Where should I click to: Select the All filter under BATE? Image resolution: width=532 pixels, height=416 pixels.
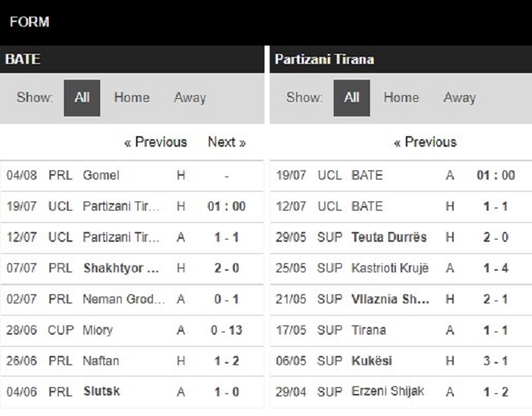point(82,98)
